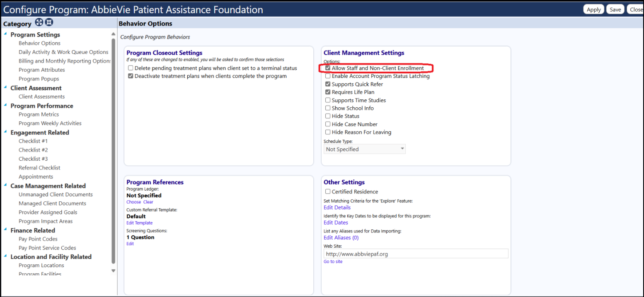644x297 pixels.
Task: Click Edit Template link
Action: pyautogui.click(x=140, y=223)
